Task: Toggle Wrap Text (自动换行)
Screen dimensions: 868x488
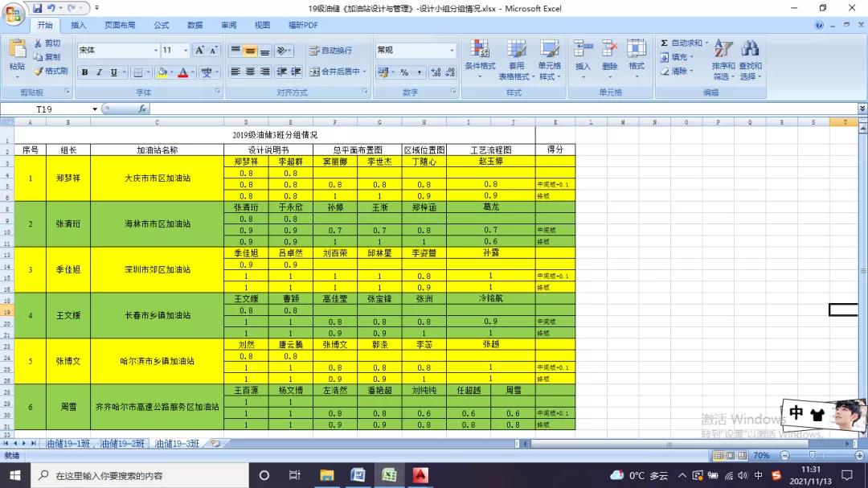Action: point(331,51)
